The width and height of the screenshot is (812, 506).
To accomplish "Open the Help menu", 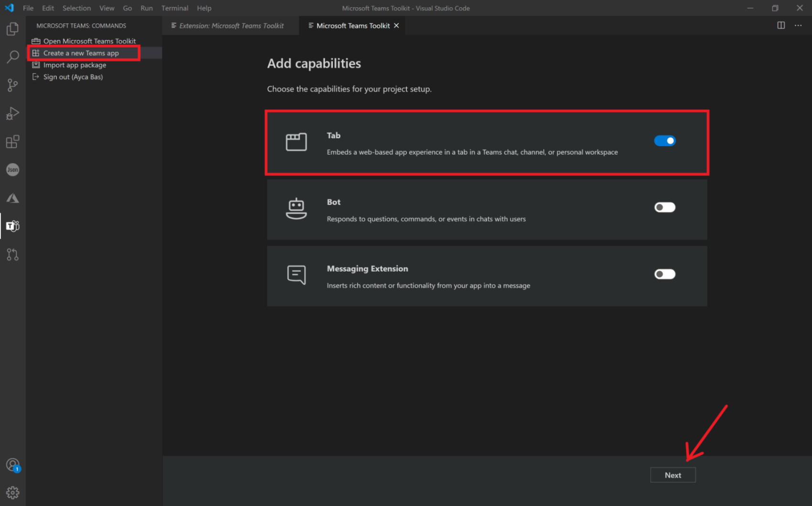I will point(204,8).
